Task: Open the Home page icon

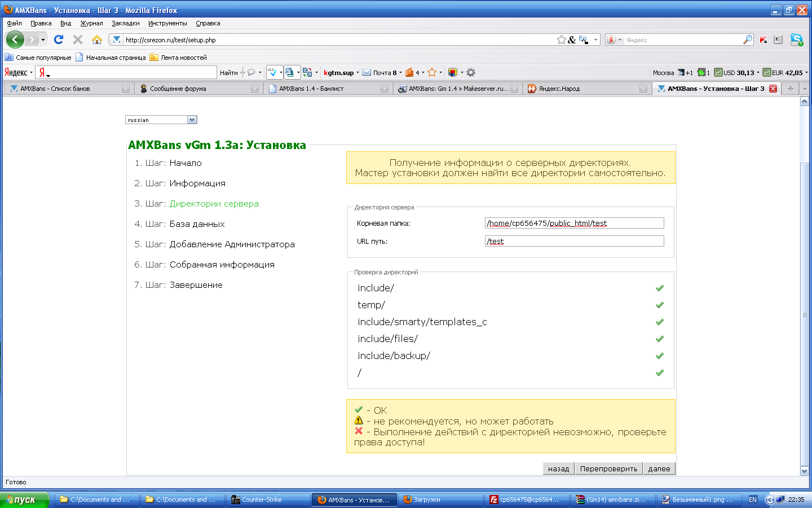Action: 97,40
